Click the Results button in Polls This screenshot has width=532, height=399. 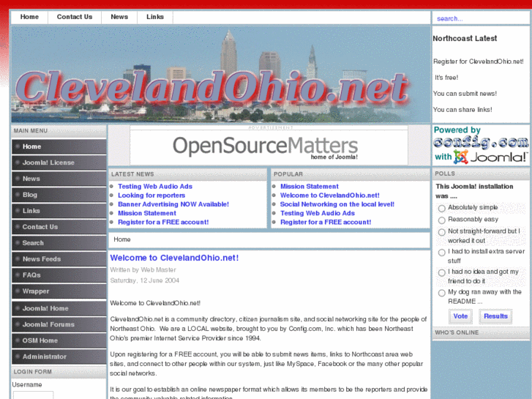[x=495, y=316]
